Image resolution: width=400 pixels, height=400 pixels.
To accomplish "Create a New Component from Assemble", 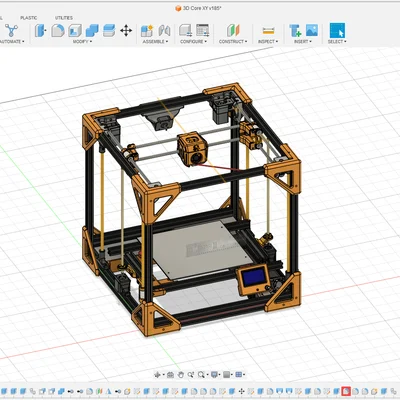I will coord(147,30).
